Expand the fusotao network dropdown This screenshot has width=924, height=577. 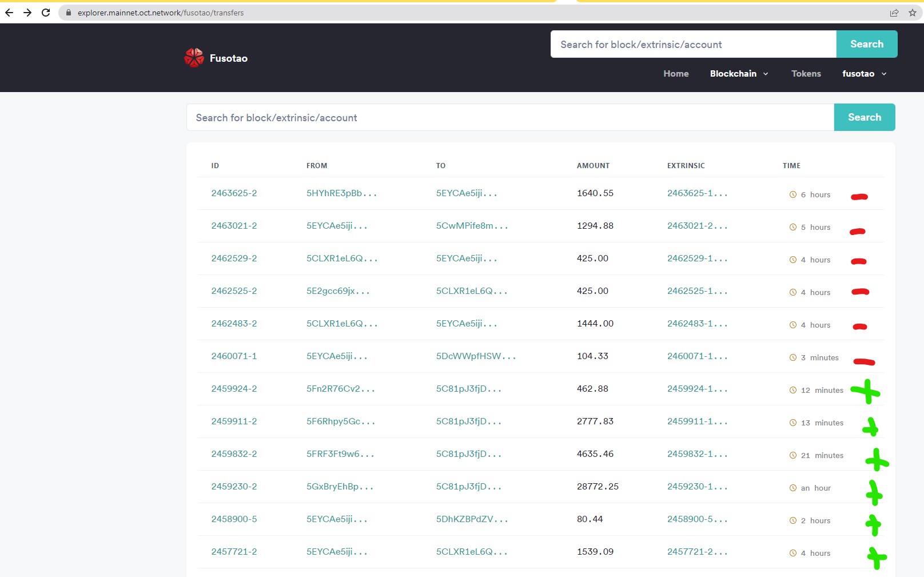[x=864, y=73]
